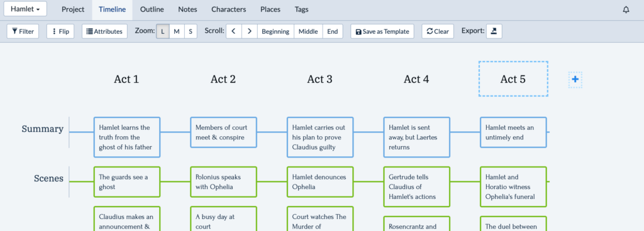The height and width of the screenshot is (231, 644).
Task: Open the Attributes list button
Action: 105,31
